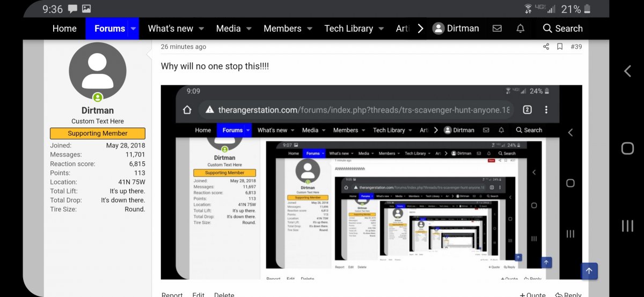The image size is (644, 297).
Task: Open the inbox envelope icon
Action: pyautogui.click(x=497, y=28)
